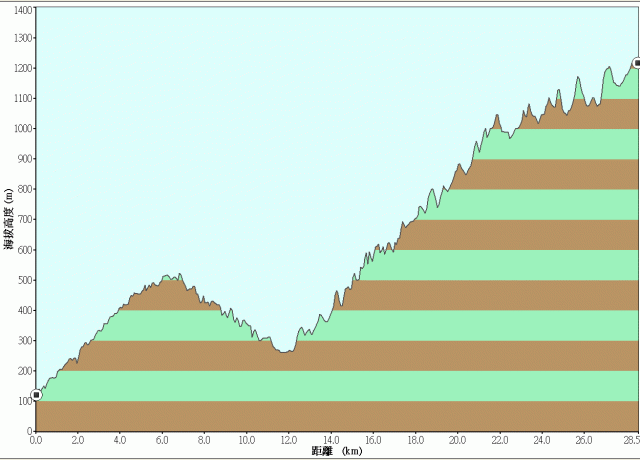Viewport: 640px width, 460px height.
Task: Click the 28.5 distance axis label
Action: pos(632,440)
